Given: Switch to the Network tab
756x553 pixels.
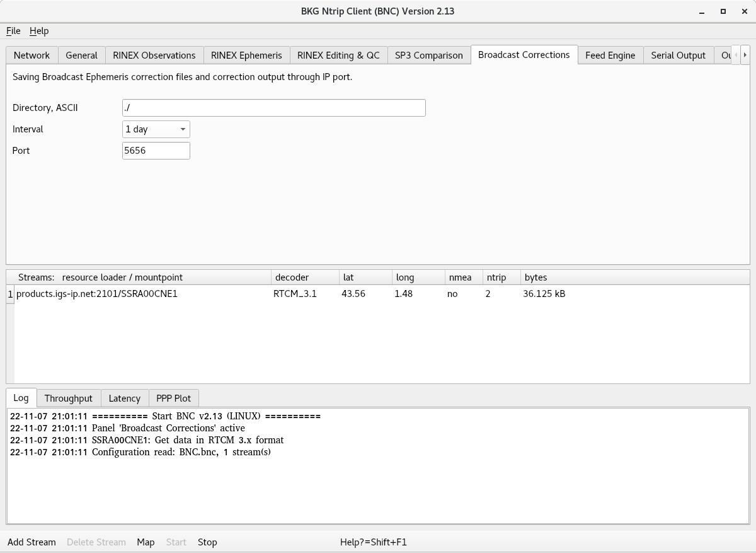Looking at the screenshot, I should pyautogui.click(x=31, y=55).
